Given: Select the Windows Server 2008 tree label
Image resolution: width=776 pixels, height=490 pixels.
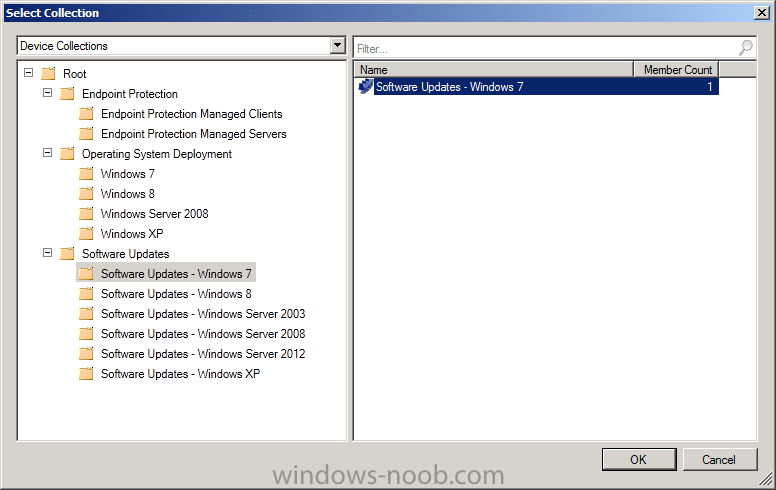Looking at the screenshot, I should [x=155, y=214].
